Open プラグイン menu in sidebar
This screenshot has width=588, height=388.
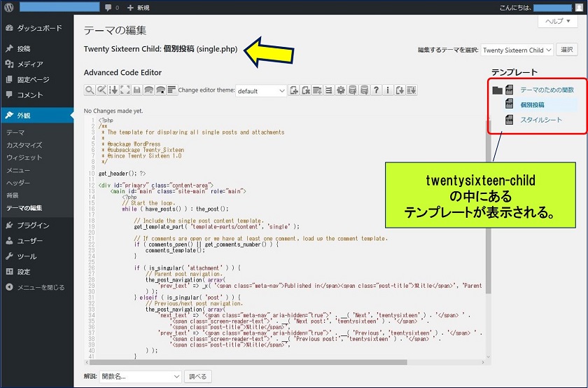(36, 225)
